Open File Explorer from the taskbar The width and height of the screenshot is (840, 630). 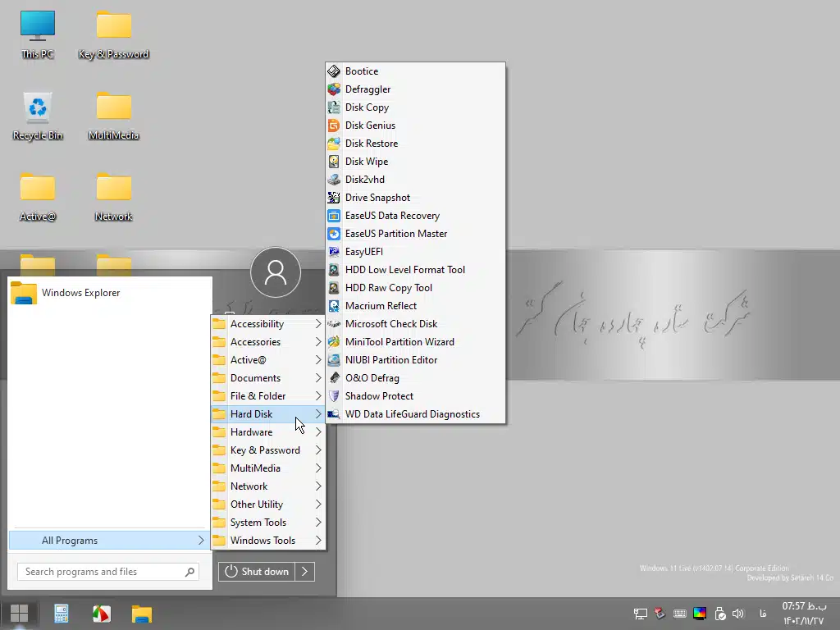pyautogui.click(x=142, y=614)
